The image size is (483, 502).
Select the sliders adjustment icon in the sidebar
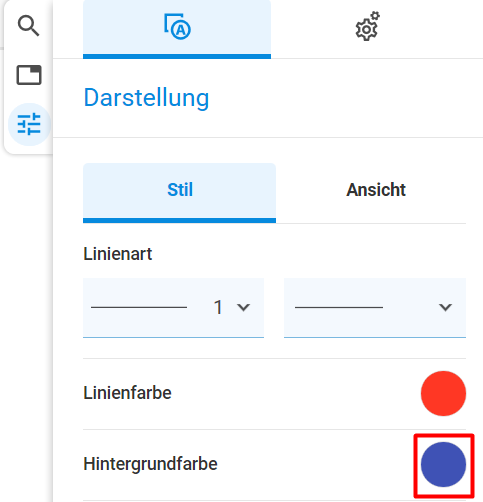(x=29, y=124)
